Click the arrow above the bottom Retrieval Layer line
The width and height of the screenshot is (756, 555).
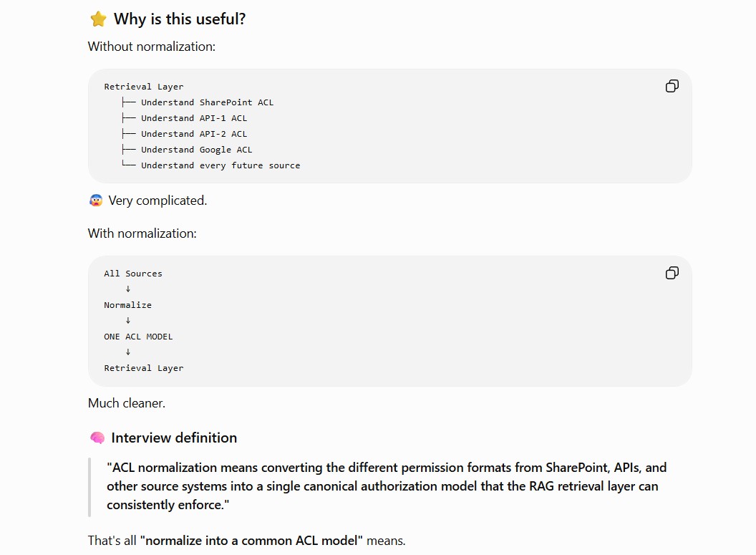[127, 352]
